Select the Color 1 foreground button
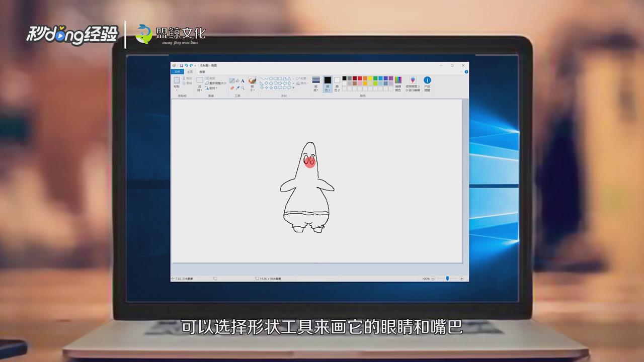Image resolution: width=644 pixels, height=362 pixels. [x=328, y=84]
